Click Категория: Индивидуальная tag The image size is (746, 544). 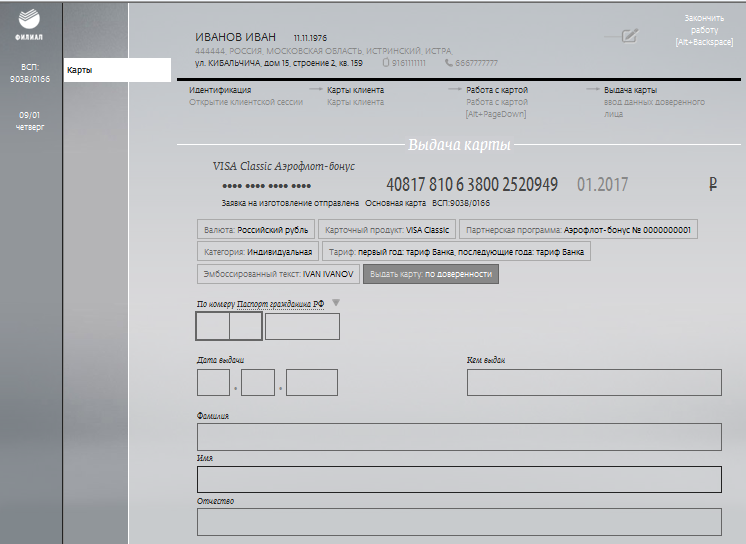(258, 251)
